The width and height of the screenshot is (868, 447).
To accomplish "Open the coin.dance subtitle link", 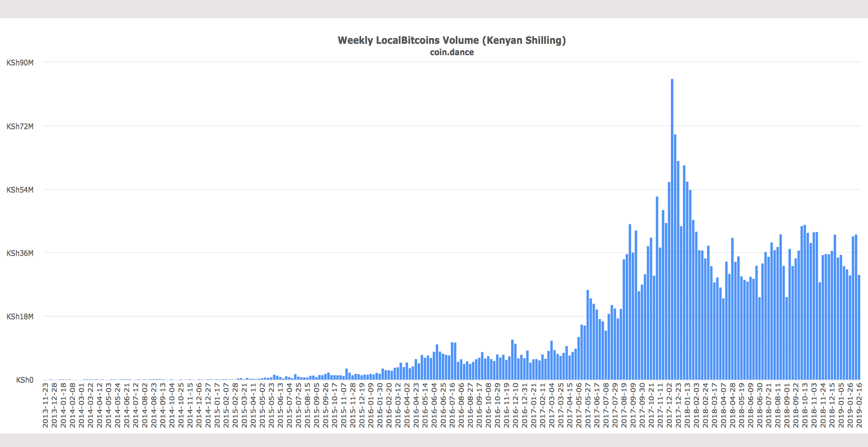I will (452, 53).
